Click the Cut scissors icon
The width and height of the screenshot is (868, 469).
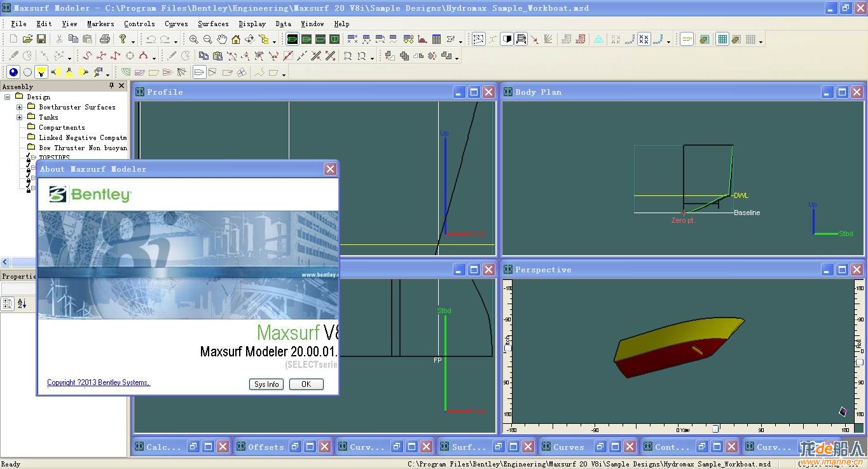point(59,39)
